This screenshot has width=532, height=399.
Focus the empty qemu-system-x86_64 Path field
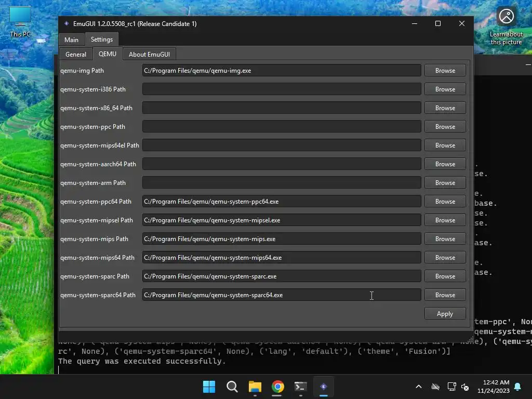(x=282, y=108)
